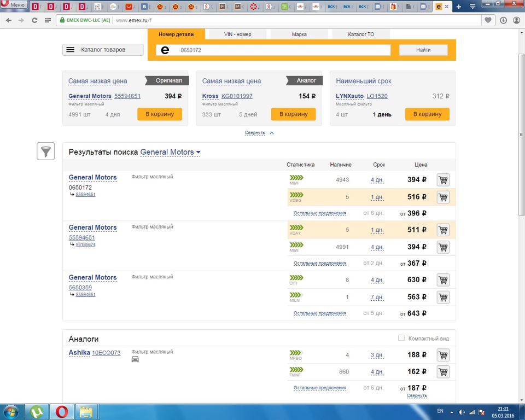
Task: Click the volume icon in system tray
Action: pos(462,412)
